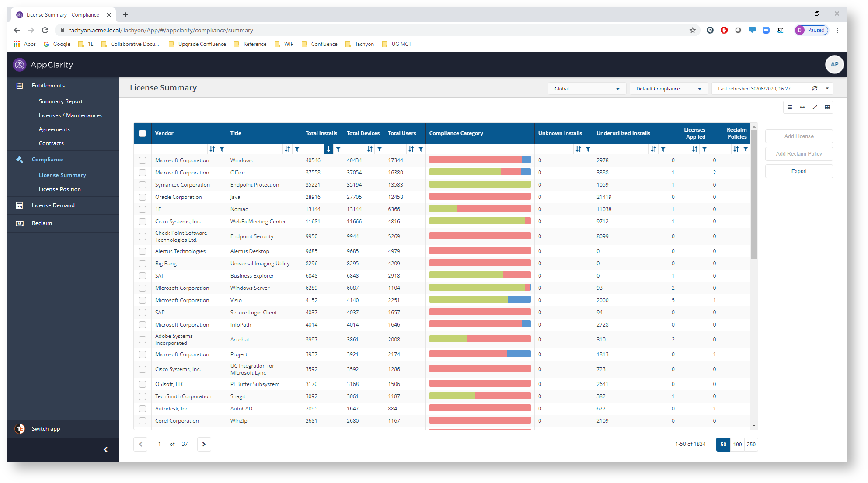Tick the 1E Nomad row checkbox

pos(143,209)
